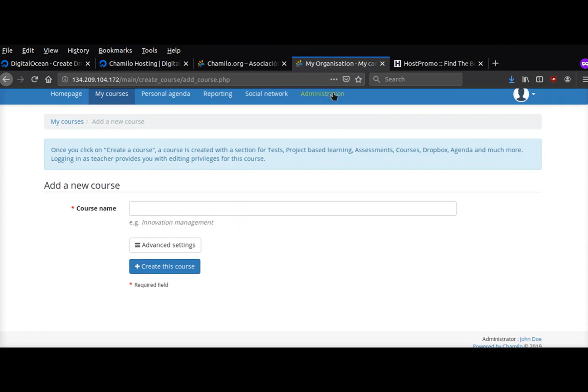This screenshot has height=392, width=588.
Task: Click the home icon in the toolbar
Action: pos(48,79)
